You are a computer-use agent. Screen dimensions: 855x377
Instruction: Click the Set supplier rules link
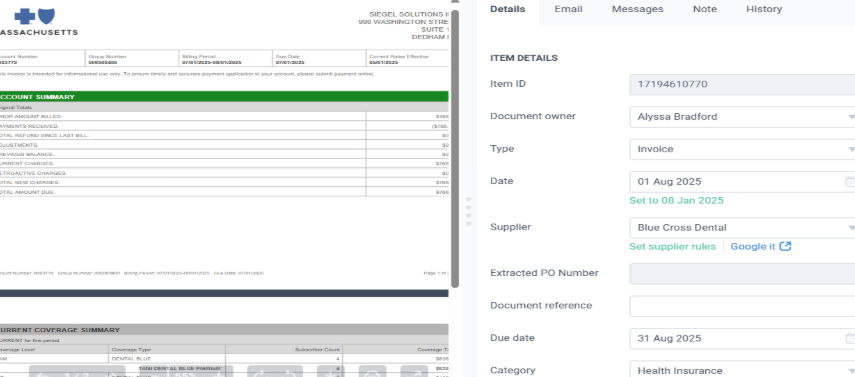pyautogui.click(x=672, y=247)
